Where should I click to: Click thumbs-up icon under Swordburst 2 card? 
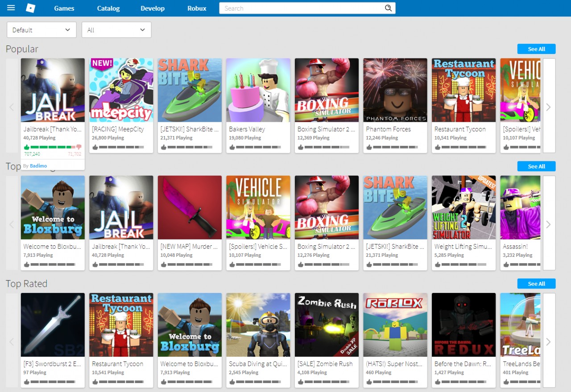click(x=26, y=381)
